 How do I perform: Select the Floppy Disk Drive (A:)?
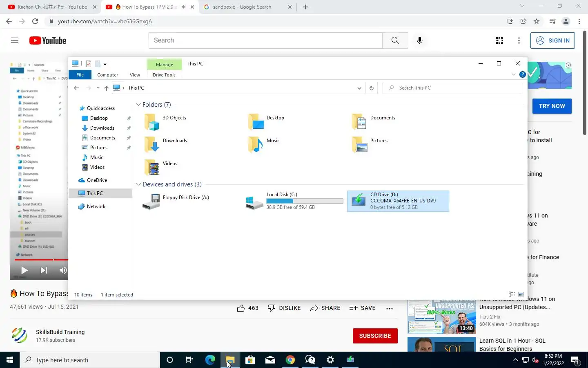[190, 201]
